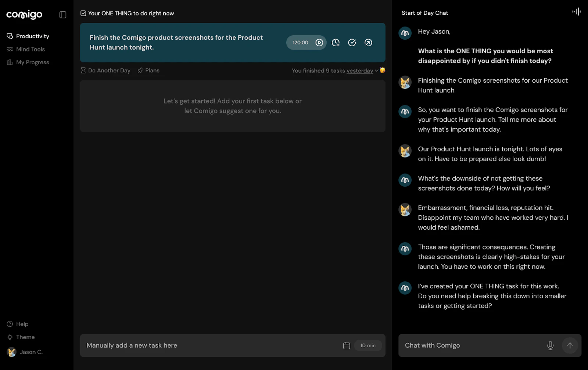Open Mind Tools in the sidebar
Viewport: 588px width, 370px height.
pyautogui.click(x=26, y=49)
